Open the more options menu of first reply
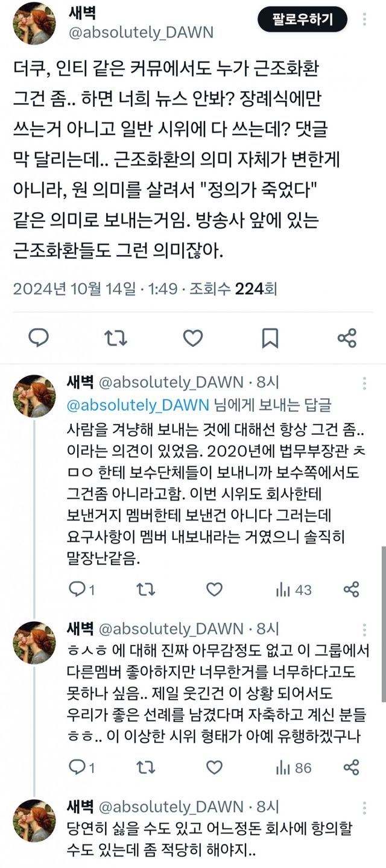Image resolution: width=386 pixels, height=868 pixels. click(364, 383)
